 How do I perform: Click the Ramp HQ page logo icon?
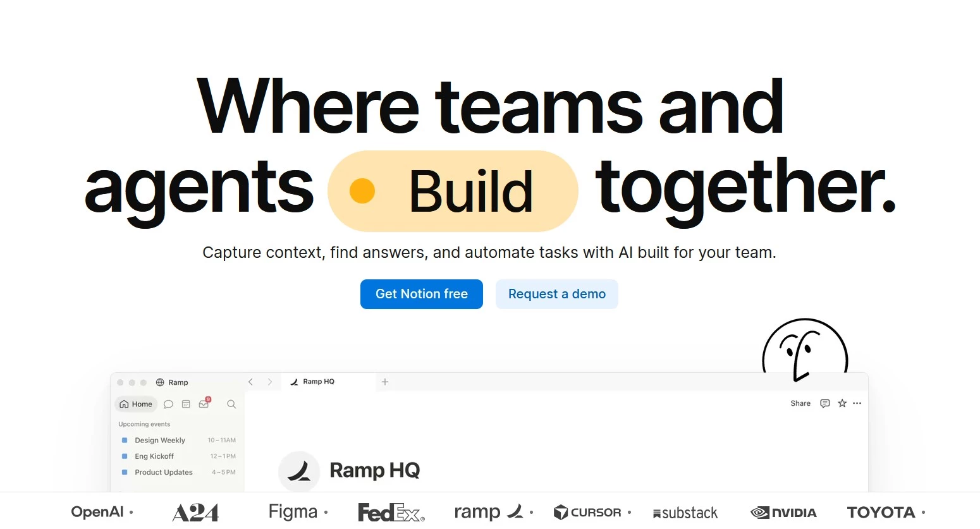pyautogui.click(x=299, y=471)
